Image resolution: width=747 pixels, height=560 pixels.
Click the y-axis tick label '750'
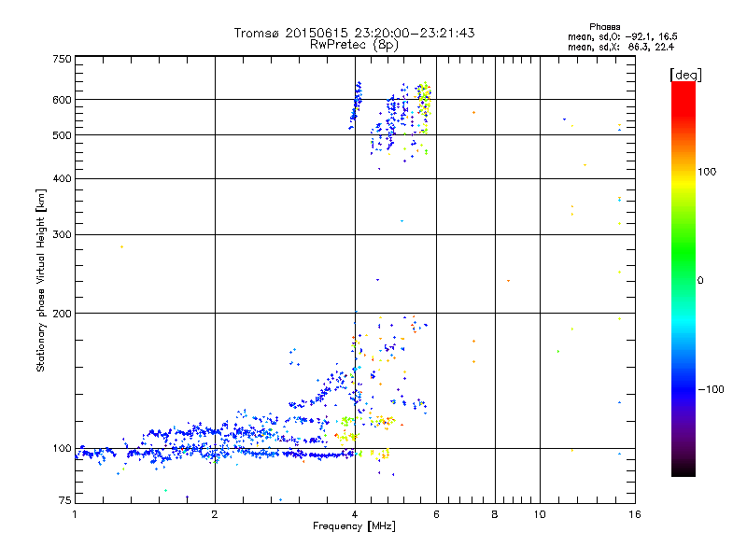pyautogui.click(x=63, y=59)
